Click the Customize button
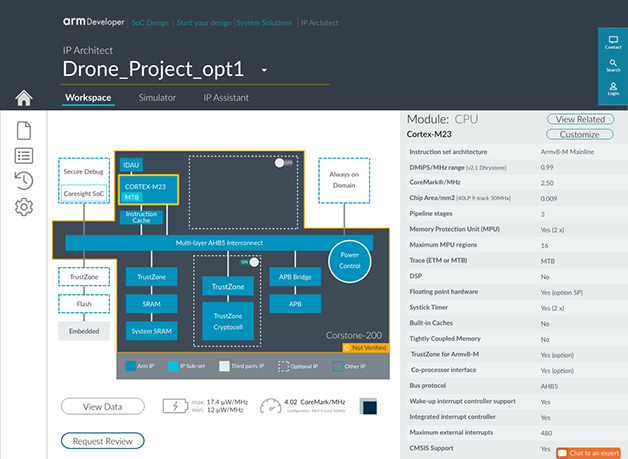Viewport: 628px width, 459px height. (579, 134)
